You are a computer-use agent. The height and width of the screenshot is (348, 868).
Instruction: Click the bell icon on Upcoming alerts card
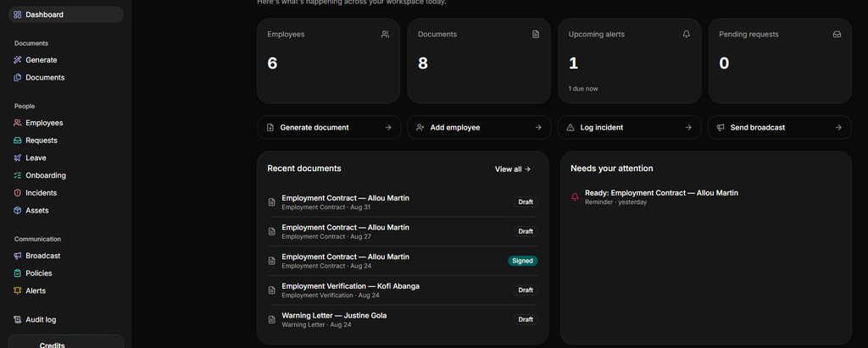point(687,35)
